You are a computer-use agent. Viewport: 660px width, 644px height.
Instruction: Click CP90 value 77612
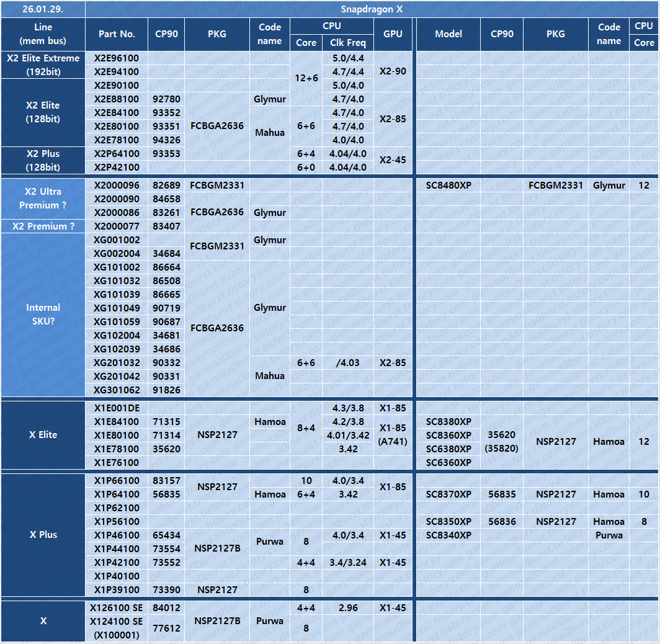[x=166, y=628]
